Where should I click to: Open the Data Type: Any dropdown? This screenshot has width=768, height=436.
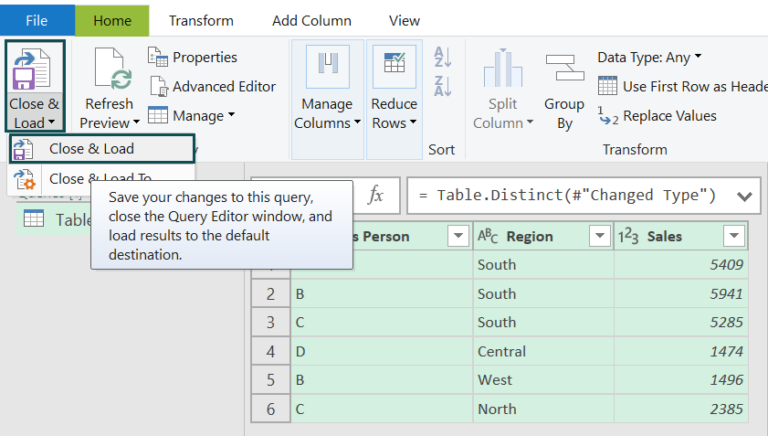[x=650, y=57]
